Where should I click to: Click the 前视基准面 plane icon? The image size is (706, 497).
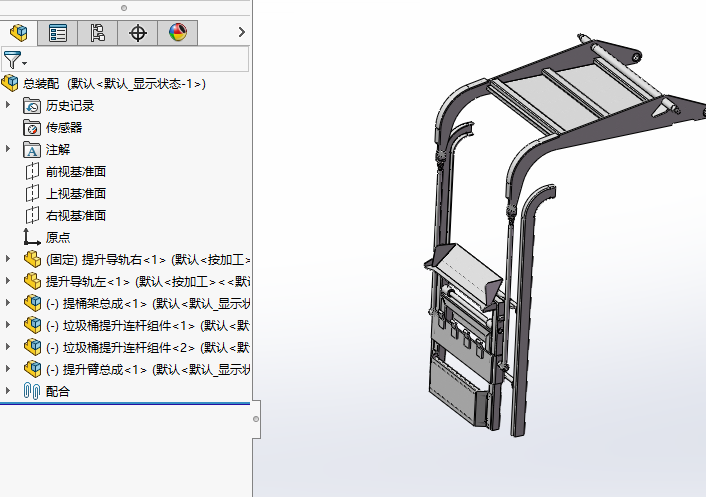pos(32,172)
